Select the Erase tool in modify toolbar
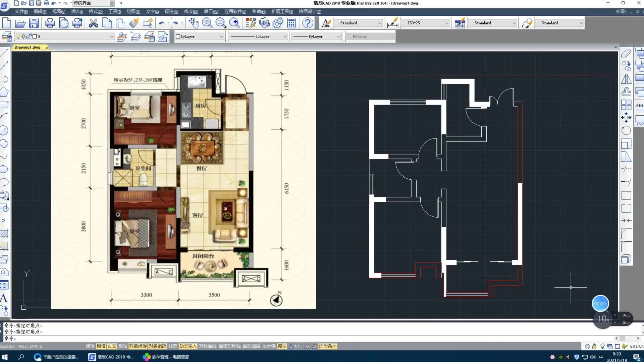644x362 pixels. [626, 53]
